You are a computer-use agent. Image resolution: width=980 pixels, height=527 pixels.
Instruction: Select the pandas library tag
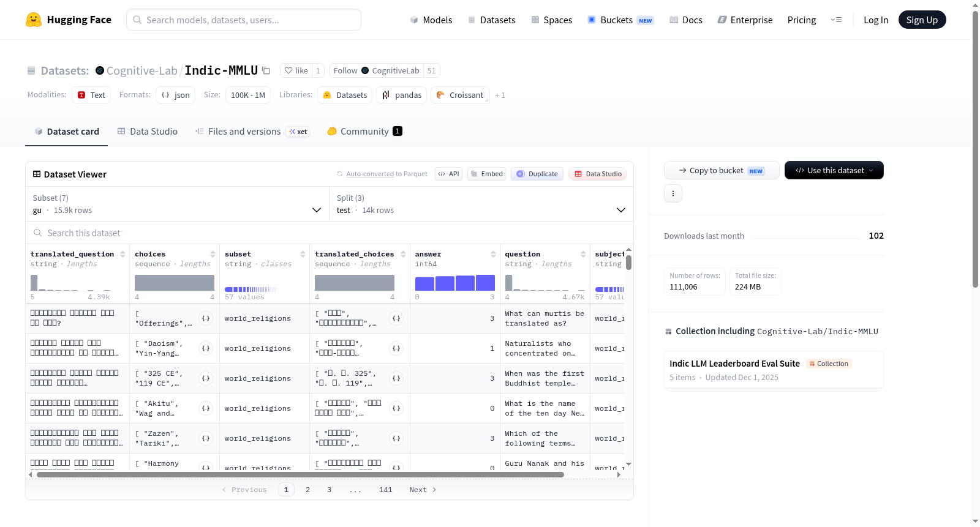click(x=402, y=95)
